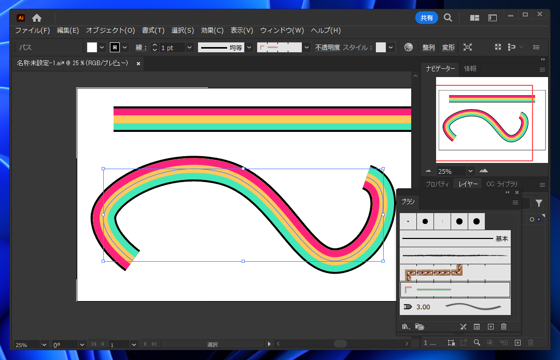Open the navigator zoom percentage dropdown
560x360 pixels.
pyautogui.click(x=470, y=171)
